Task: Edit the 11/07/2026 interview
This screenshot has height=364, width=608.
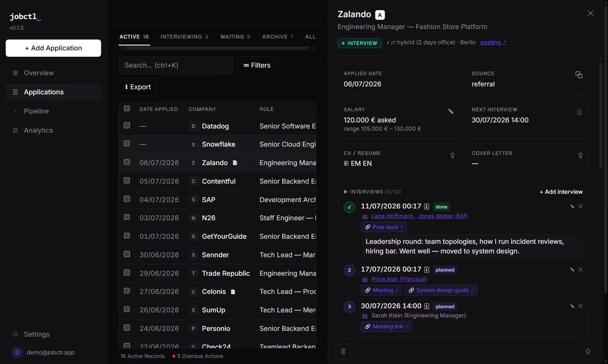Action: [x=572, y=207]
